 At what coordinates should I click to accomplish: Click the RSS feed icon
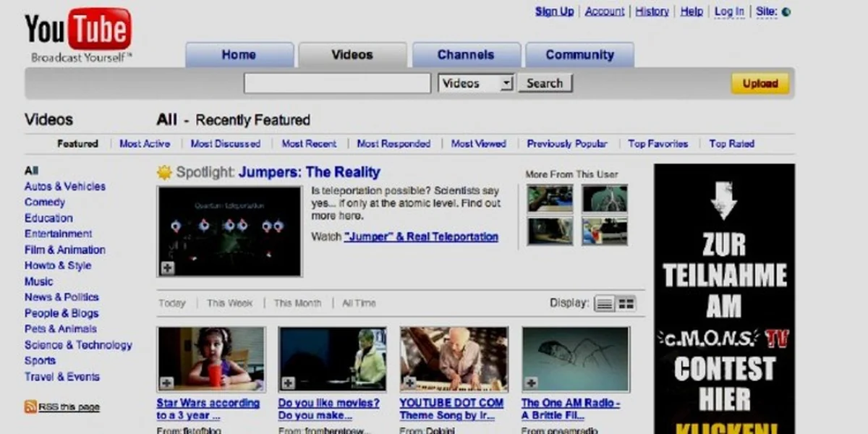pyautogui.click(x=30, y=407)
